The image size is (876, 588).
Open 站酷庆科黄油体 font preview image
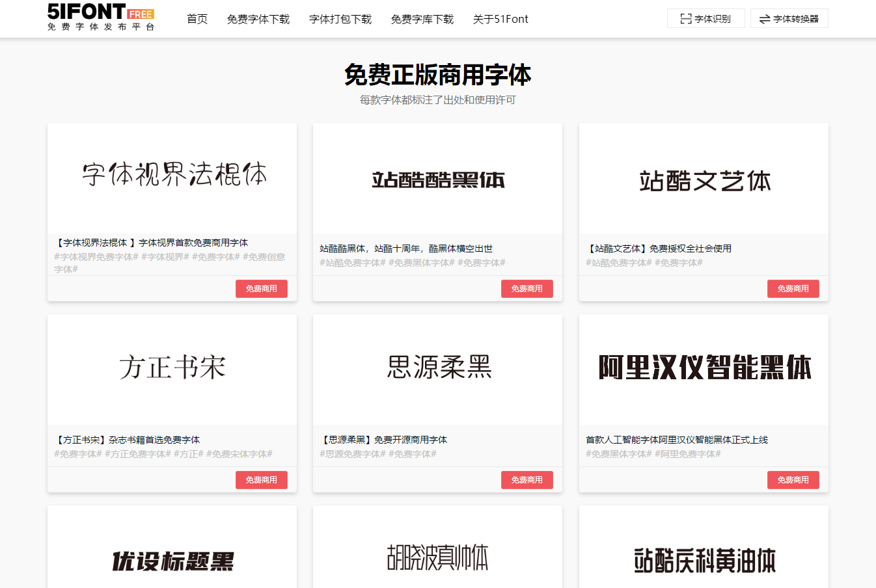[x=704, y=547]
